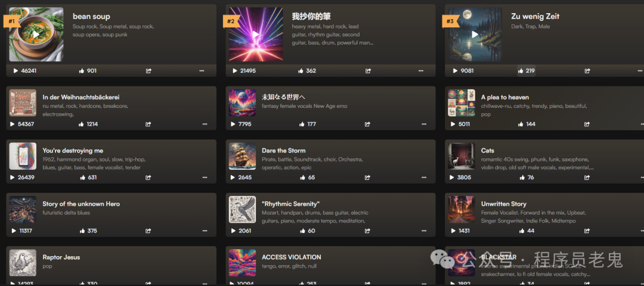Open the Unwritten Story title link
The height and width of the screenshot is (286, 644).
[x=503, y=204]
